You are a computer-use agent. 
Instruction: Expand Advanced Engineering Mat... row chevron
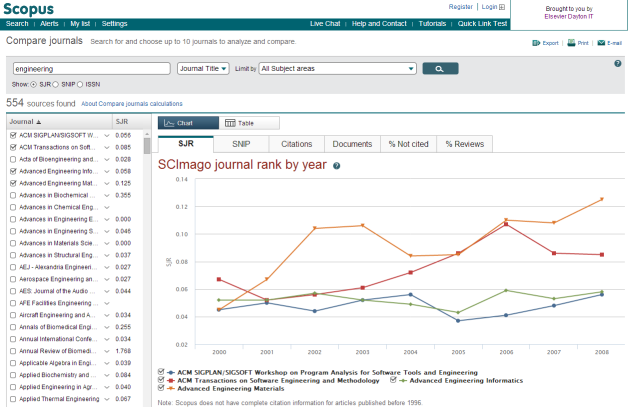107,183
